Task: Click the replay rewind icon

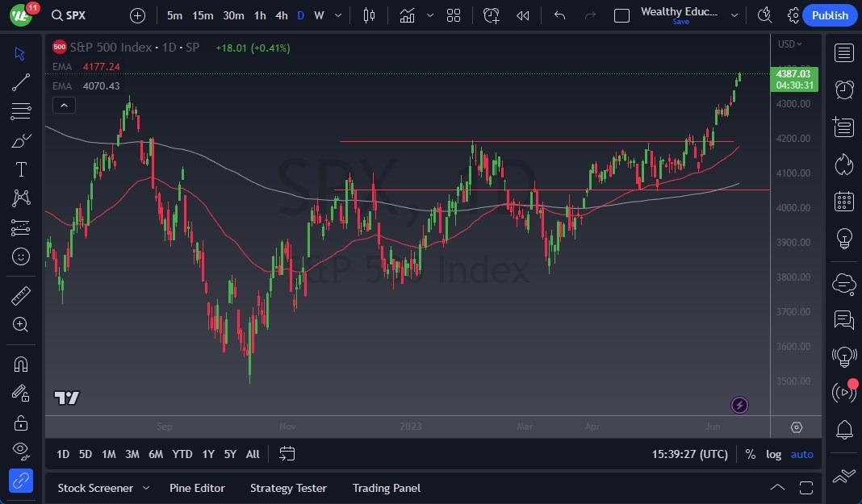Action: click(x=523, y=15)
